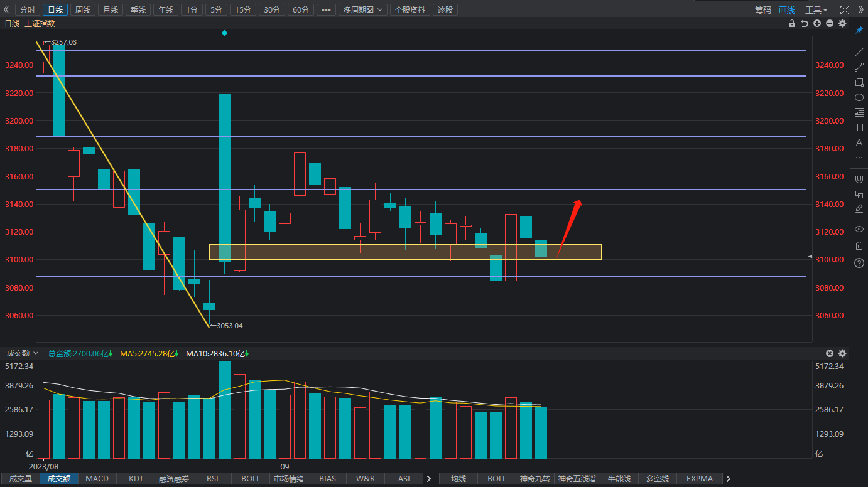
Task: Select the 30分 timeframe
Action: pos(272,10)
